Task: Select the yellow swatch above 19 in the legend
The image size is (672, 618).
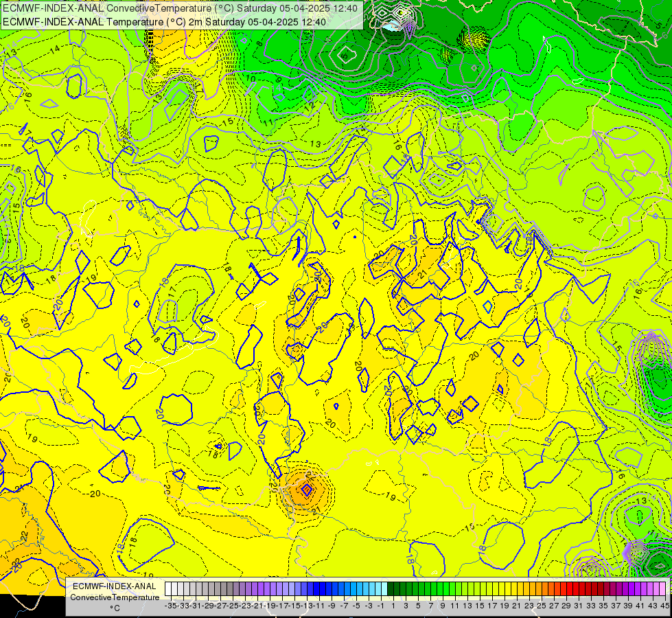Action: pos(501,589)
